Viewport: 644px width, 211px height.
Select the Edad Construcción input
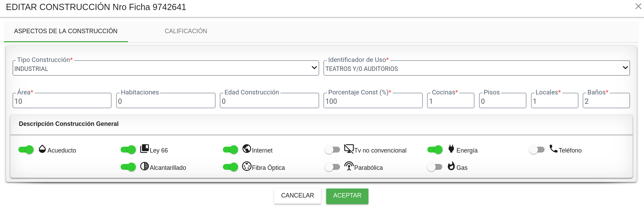(269, 101)
